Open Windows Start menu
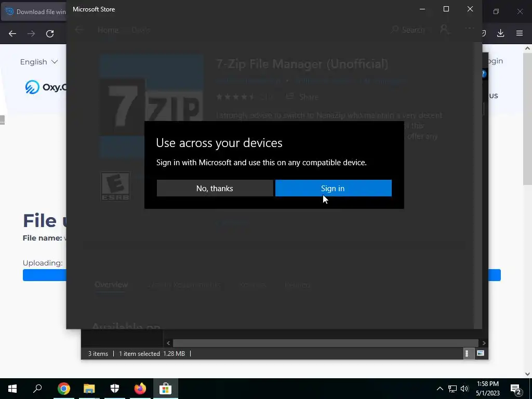532x399 pixels. (12, 389)
